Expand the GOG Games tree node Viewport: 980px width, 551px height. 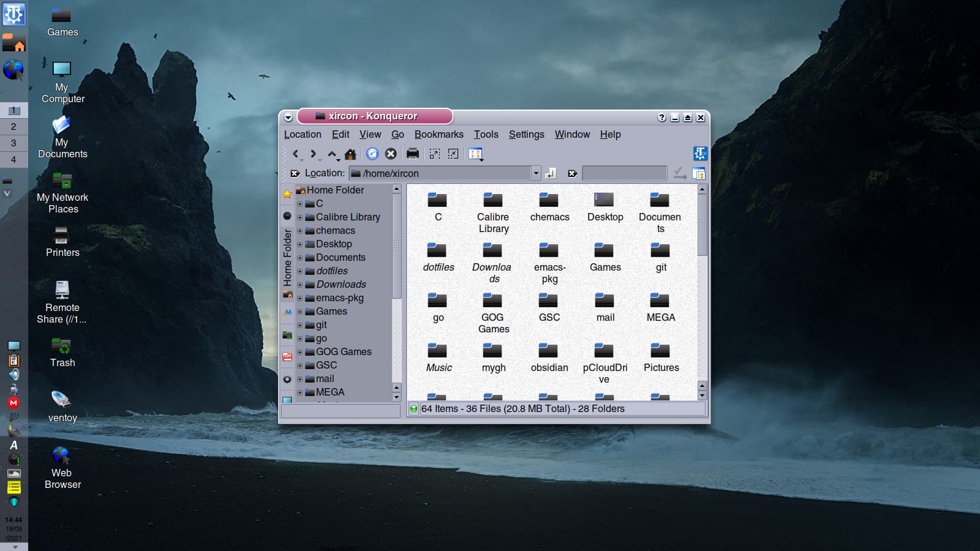click(x=300, y=352)
